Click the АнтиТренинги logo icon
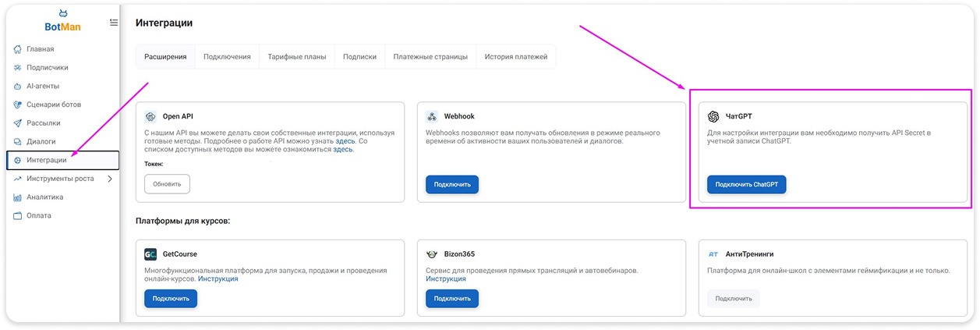This screenshot has height=330, width=980. pos(713,254)
